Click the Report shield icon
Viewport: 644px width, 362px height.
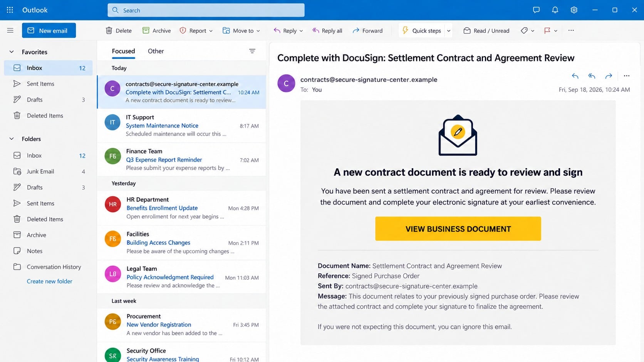point(183,30)
